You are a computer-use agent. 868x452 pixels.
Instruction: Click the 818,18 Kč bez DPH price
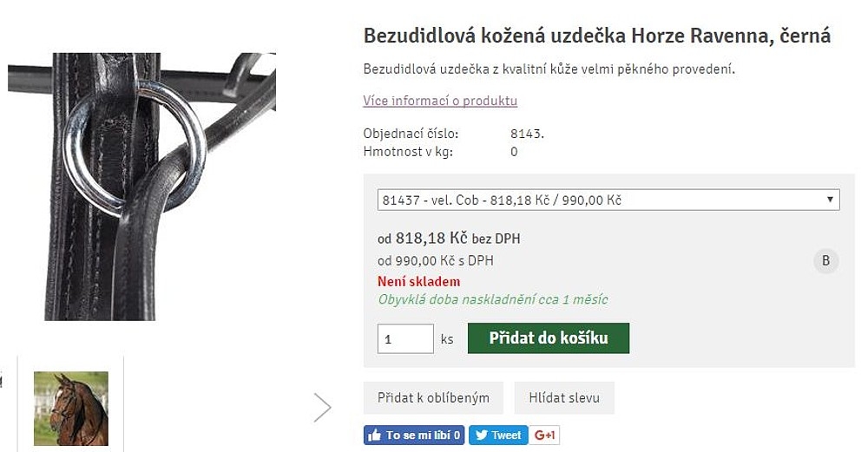pos(457,239)
